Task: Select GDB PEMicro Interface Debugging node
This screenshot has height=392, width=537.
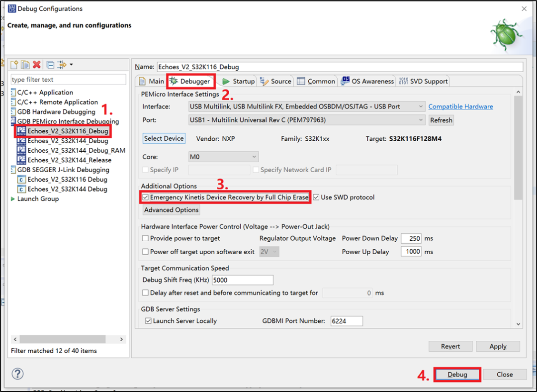Action: tap(68, 121)
